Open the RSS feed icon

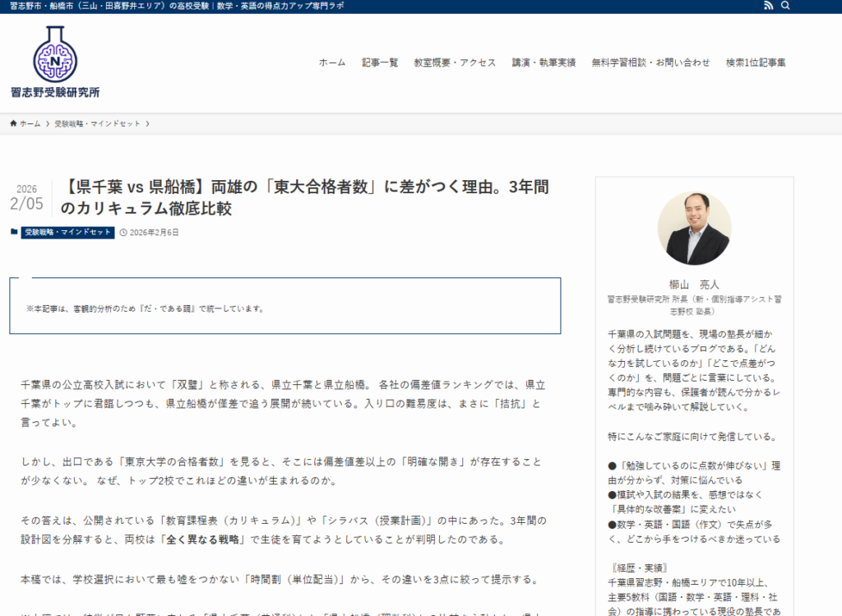point(768,6)
